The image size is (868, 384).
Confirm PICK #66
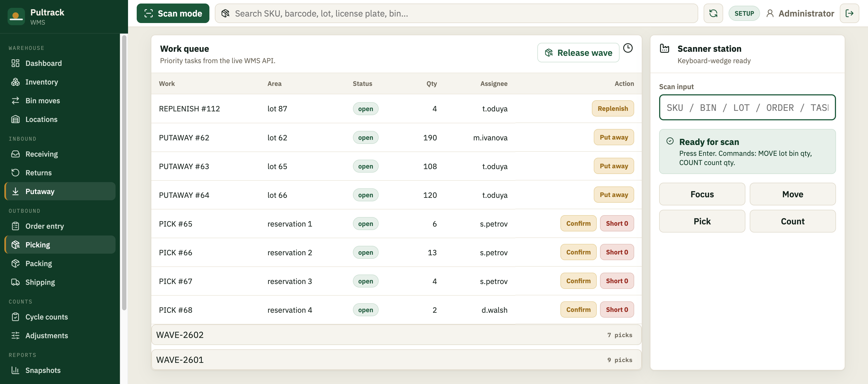(578, 252)
